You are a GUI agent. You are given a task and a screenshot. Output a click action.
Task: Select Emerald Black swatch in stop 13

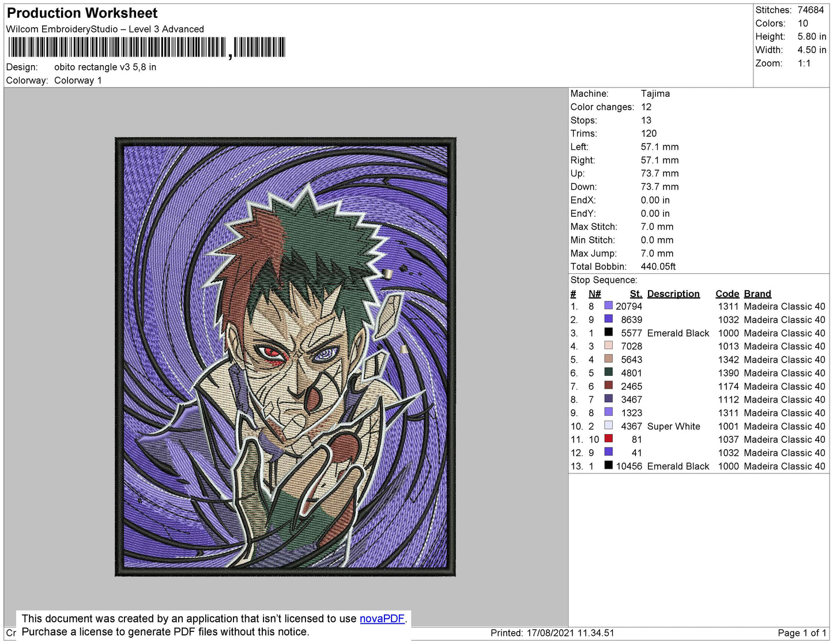[x=608, y=465]
